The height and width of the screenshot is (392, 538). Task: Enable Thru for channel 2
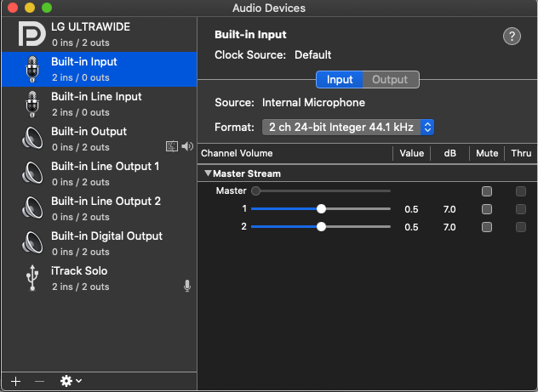[x=521, y=227]
